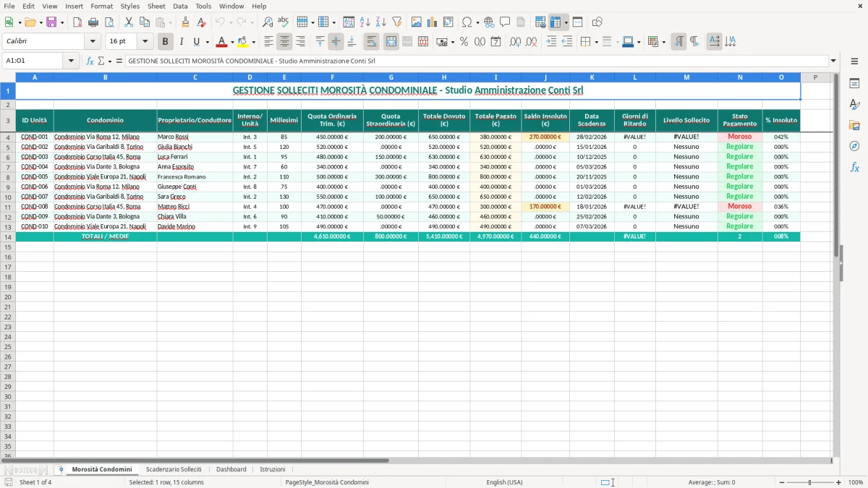868x488 pixels.
Task: Open the File menu
Action: [10, 6]
